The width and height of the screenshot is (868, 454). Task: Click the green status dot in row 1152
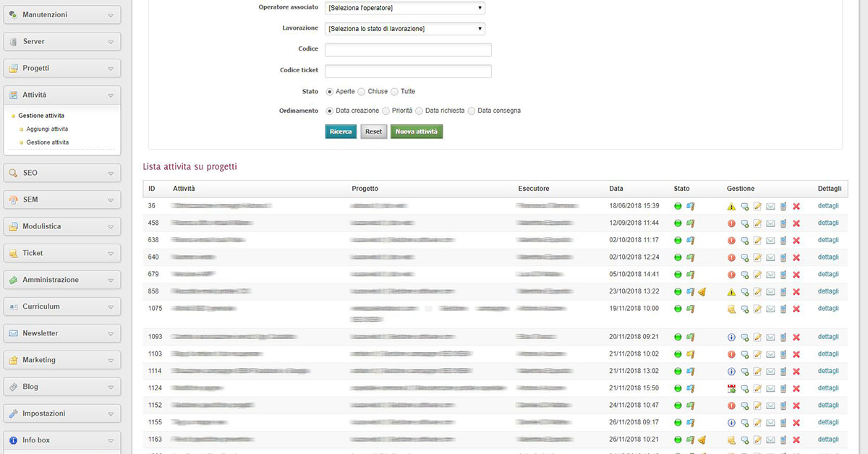click(x=678, y=406)
